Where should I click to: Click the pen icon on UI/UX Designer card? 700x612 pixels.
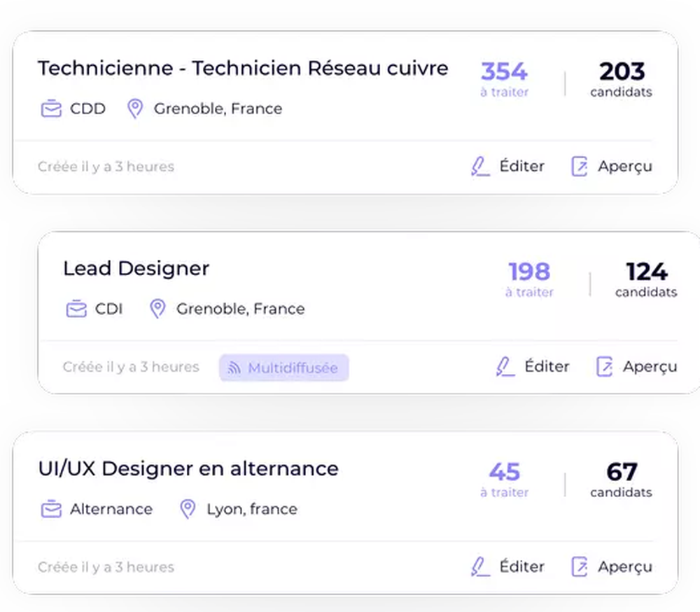[x=480, y=566]
